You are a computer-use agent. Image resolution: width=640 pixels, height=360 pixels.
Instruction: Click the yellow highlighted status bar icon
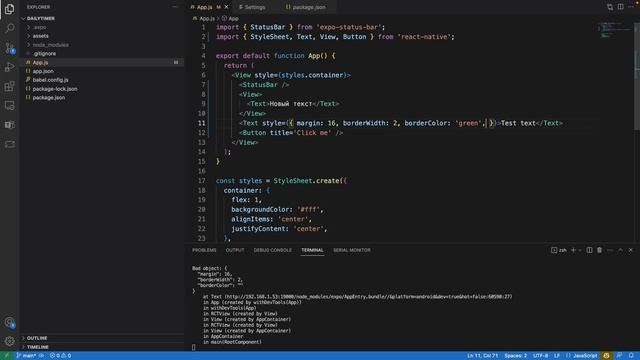[607, 356]
